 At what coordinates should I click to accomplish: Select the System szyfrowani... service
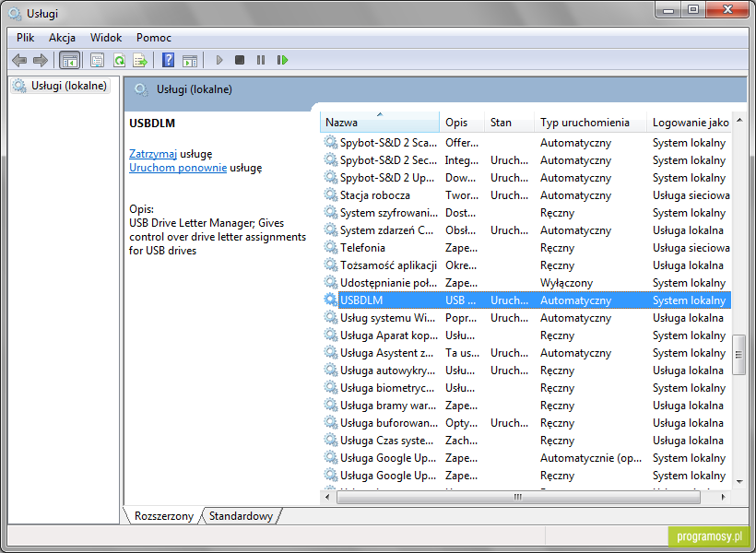click(526, 213)
